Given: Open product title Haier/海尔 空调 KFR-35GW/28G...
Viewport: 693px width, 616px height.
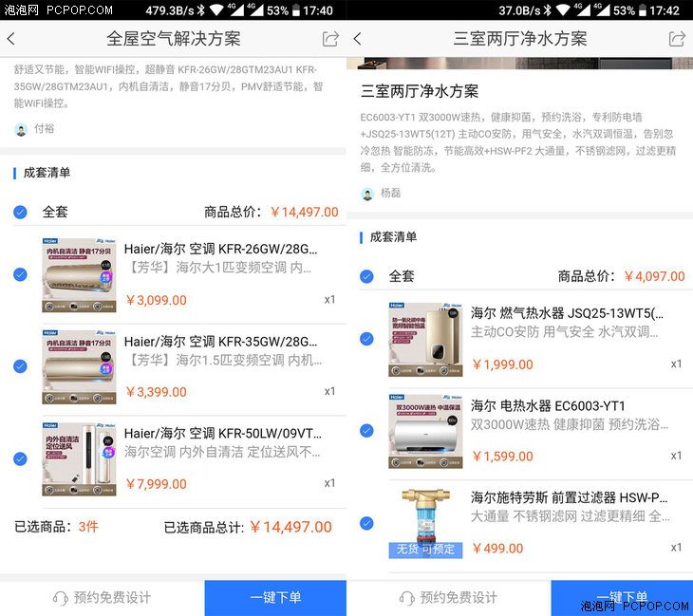Looking at the screenshot, I should tap(220, 342).
